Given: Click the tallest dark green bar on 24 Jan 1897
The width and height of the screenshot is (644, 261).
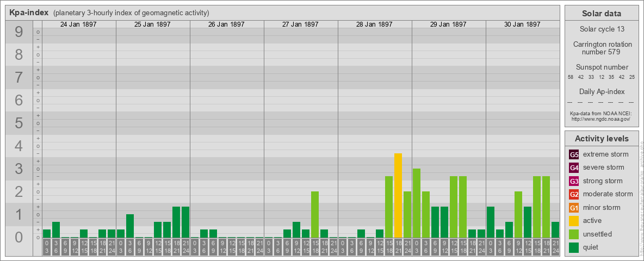Looking at the screenshot, I should (56, 230).
